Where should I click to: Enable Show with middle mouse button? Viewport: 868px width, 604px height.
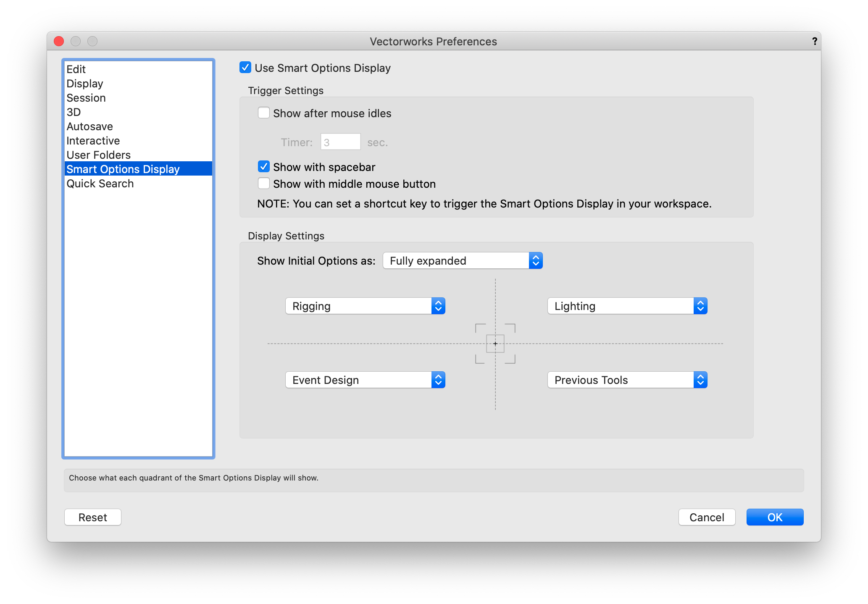[264, 184]
